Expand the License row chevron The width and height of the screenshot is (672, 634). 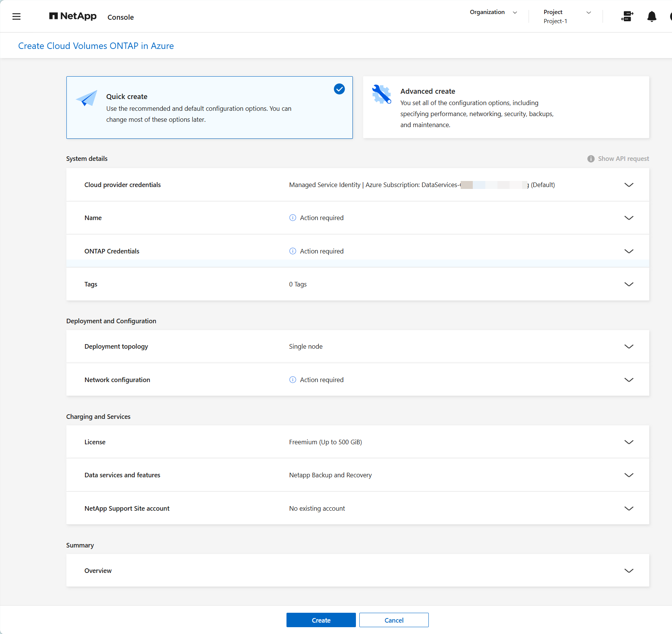click(629, 442)
